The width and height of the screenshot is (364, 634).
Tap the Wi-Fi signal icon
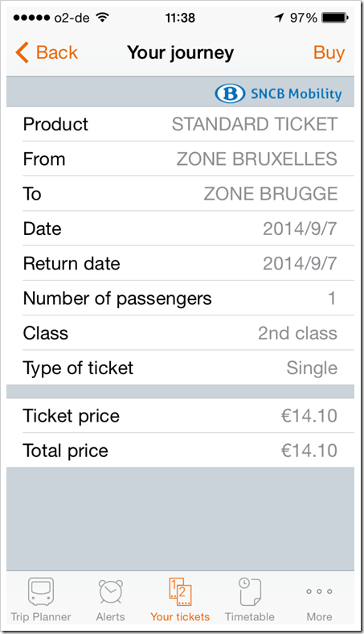click(x=103, y=18)
